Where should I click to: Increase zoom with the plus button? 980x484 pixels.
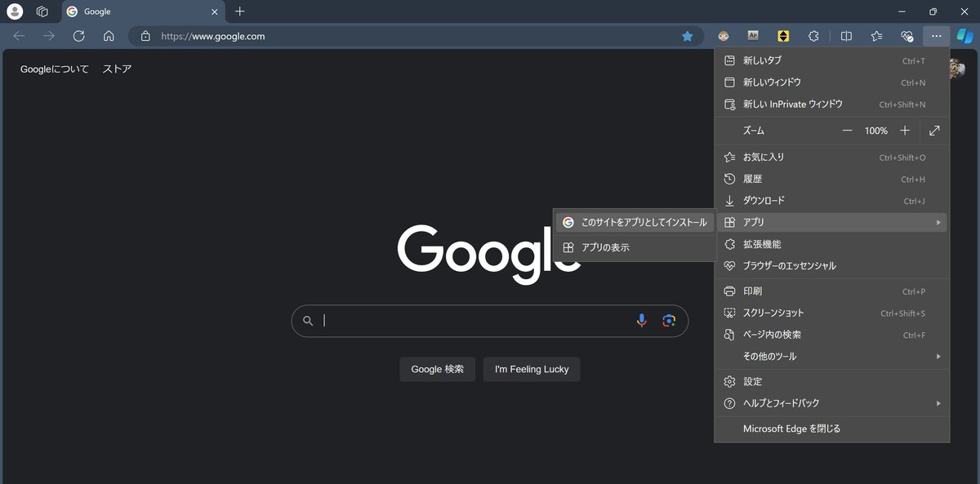click(x=905, y=131)
